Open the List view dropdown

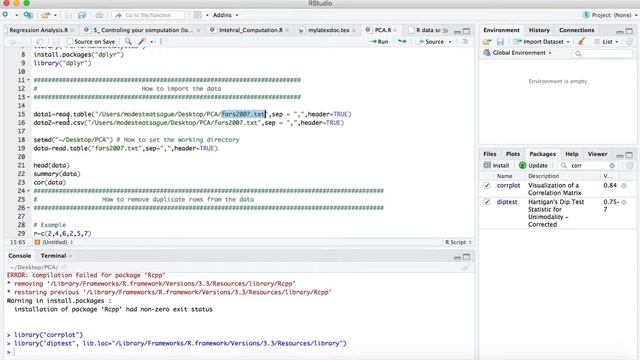[x=607, y=42]
